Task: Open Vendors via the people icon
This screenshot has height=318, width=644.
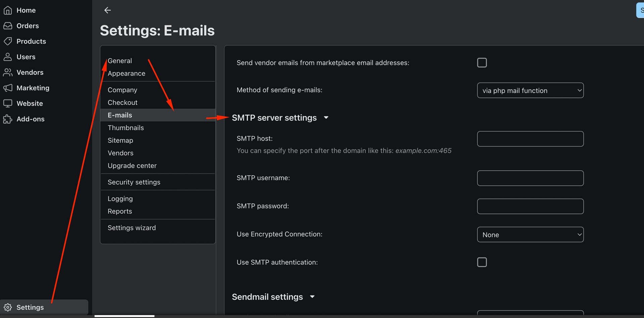Action: (x=8, y=72)
